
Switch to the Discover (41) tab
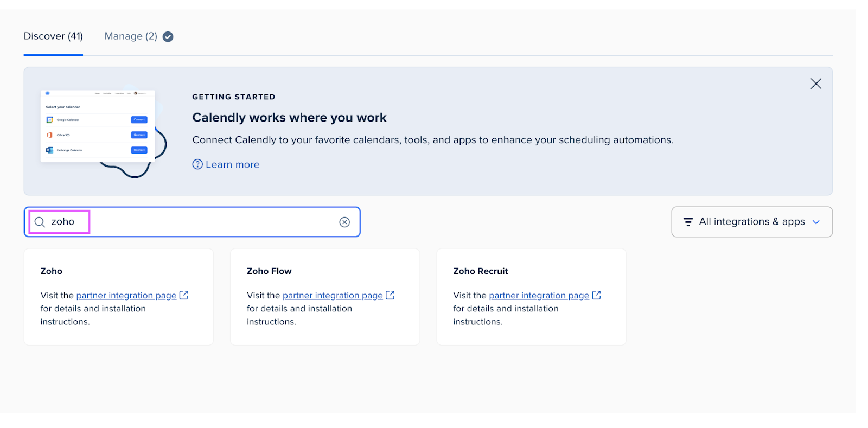click(x=53, y=36)
